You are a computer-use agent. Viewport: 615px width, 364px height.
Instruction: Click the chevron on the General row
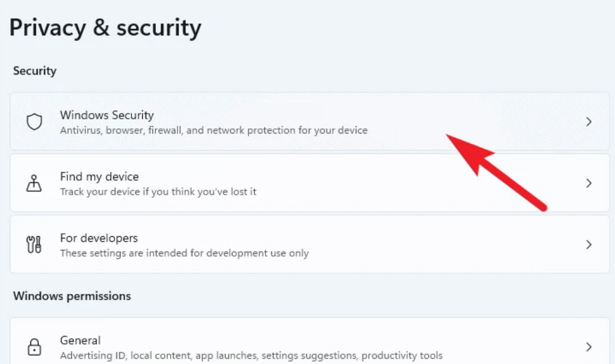click(589, 347)
